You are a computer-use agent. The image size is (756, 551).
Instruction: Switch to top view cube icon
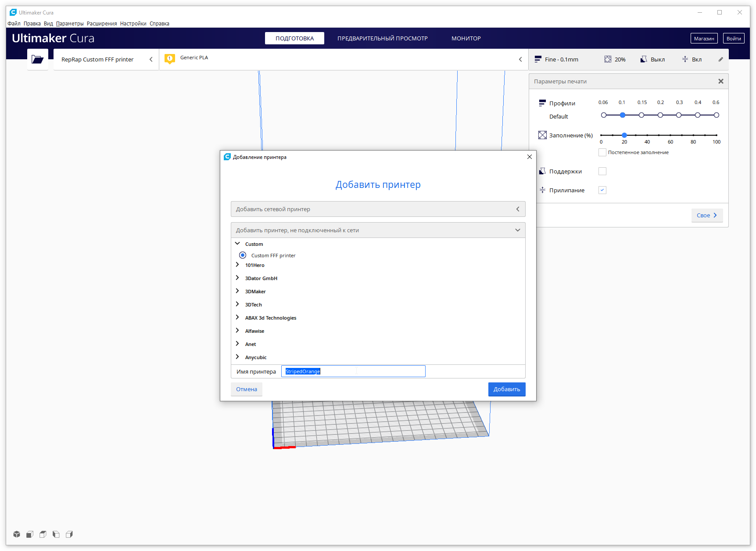pos(43,534)
